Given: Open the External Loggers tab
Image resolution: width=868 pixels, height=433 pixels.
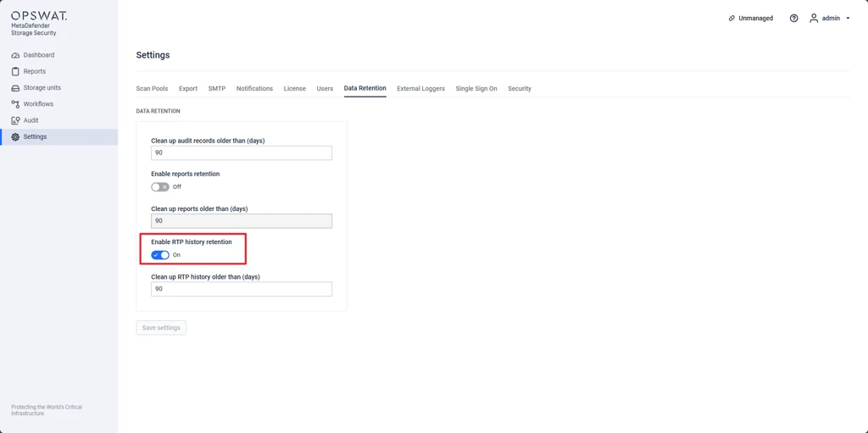Looking at the screenshot, I should pos(420,89).
